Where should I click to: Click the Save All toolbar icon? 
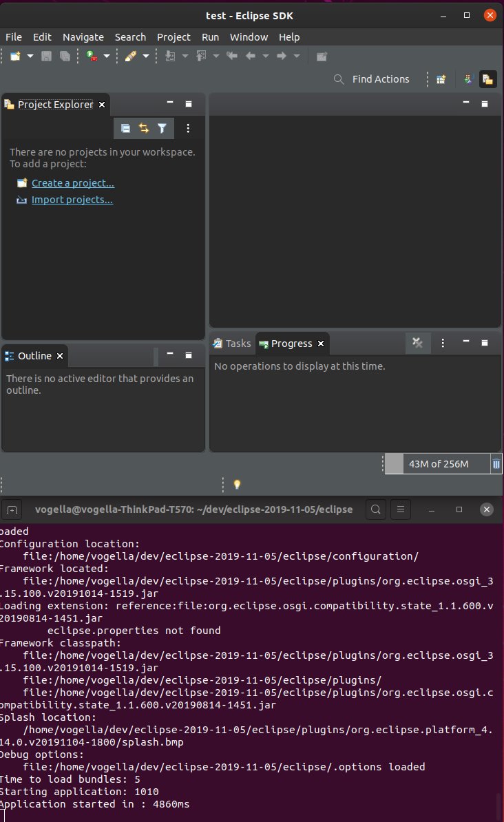click(x=65, y=56)
